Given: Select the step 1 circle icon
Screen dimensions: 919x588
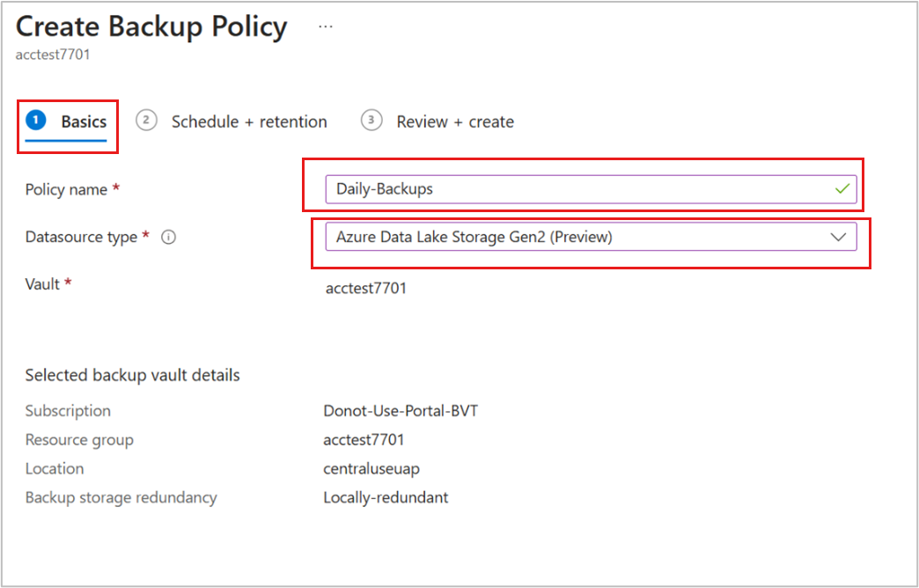Looking at the screenshot, I should pos(36,121).
